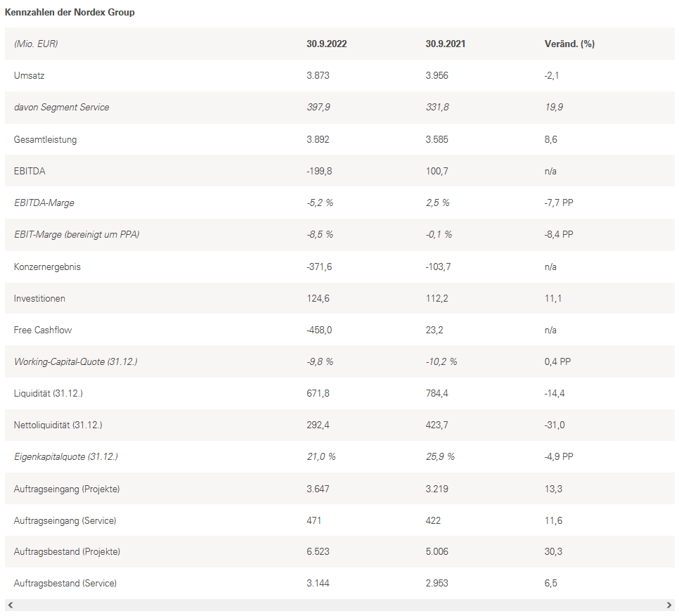The image size is (679, 616).
Task: Select the Investitionen row label
Action: pos(39,298)
